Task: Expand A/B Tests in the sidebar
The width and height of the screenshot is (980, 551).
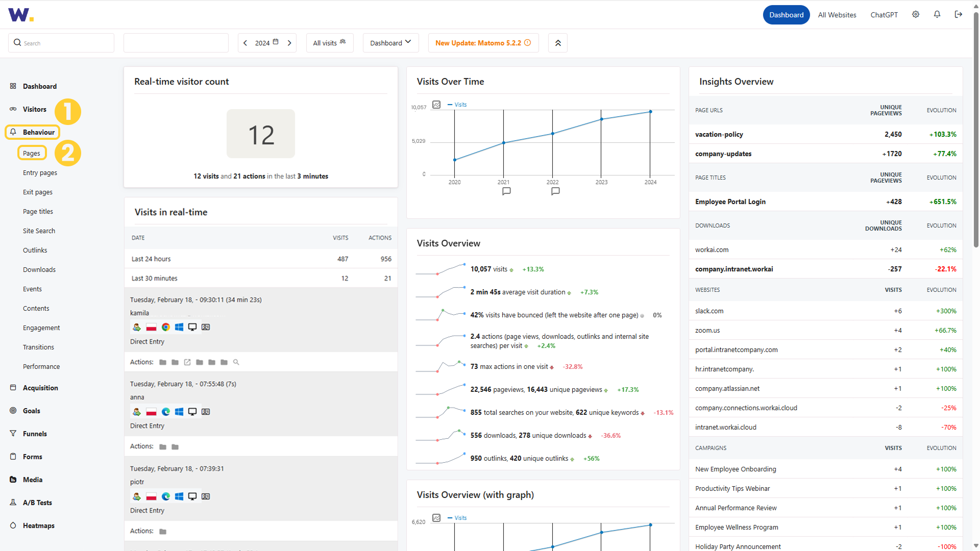Action: click(x=37, y=503)
